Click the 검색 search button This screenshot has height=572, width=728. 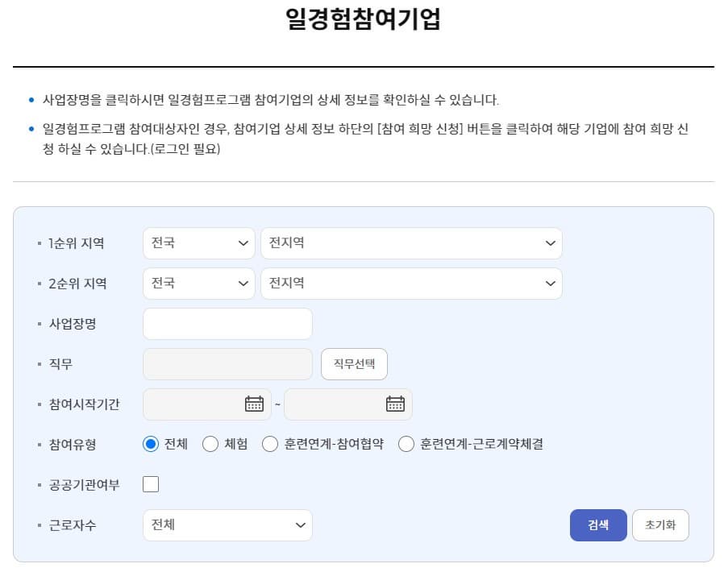(x=598, y=524)
